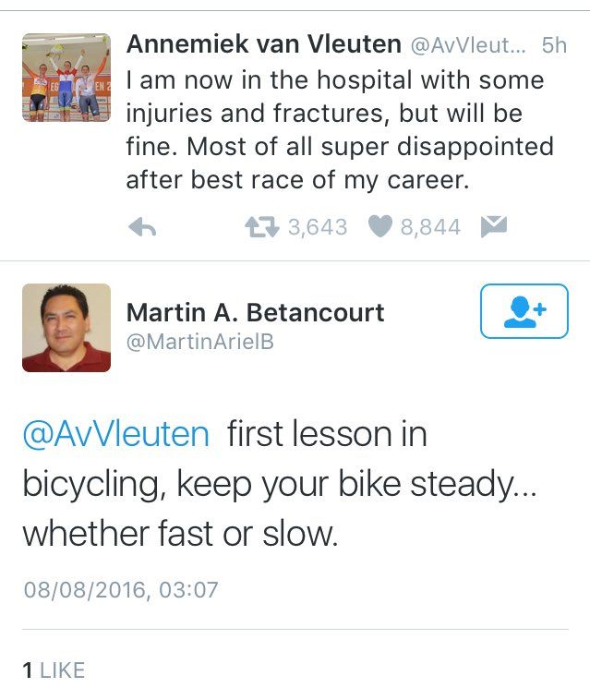Open Martin A. Betancourt's profile picture
Image resolution: width=590 pixels, height=700 pixels.
(66, 327)
